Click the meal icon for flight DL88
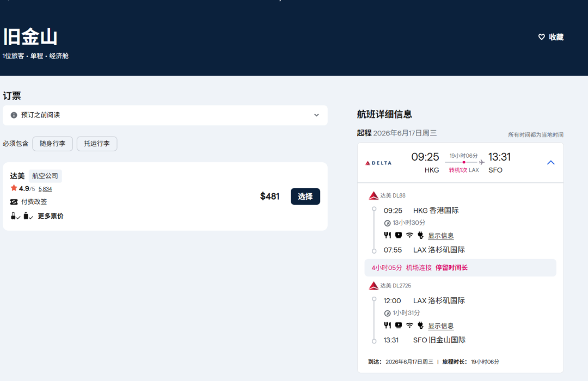This screenshot has height=381, width=588. point(388,235)
